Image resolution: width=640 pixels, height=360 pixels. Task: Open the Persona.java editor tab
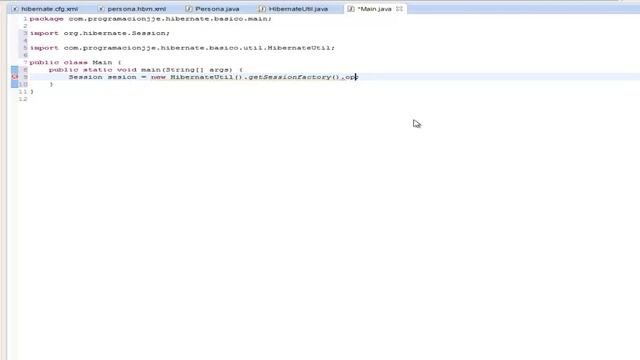point(217,9)
